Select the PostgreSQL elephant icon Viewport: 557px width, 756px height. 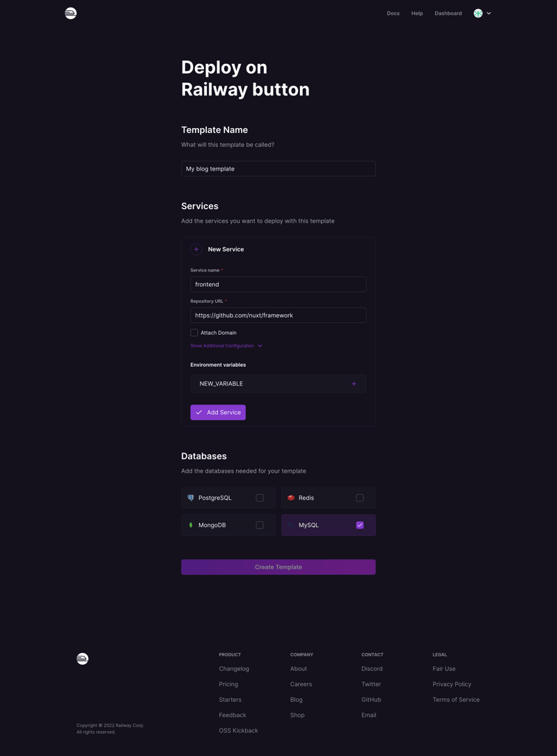coord(191,497)
